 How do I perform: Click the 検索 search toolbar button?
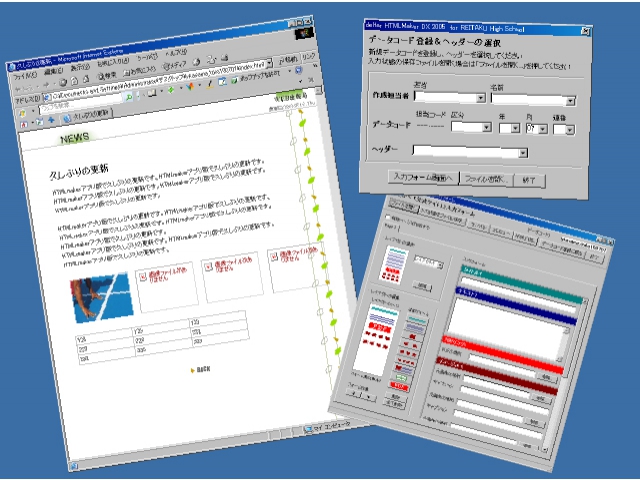click(x=107, y=76)
